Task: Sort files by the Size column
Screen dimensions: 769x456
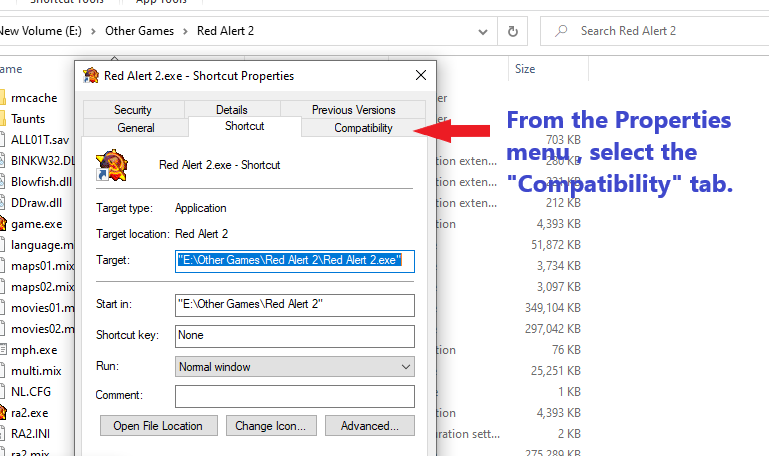Action: [525, 69]
